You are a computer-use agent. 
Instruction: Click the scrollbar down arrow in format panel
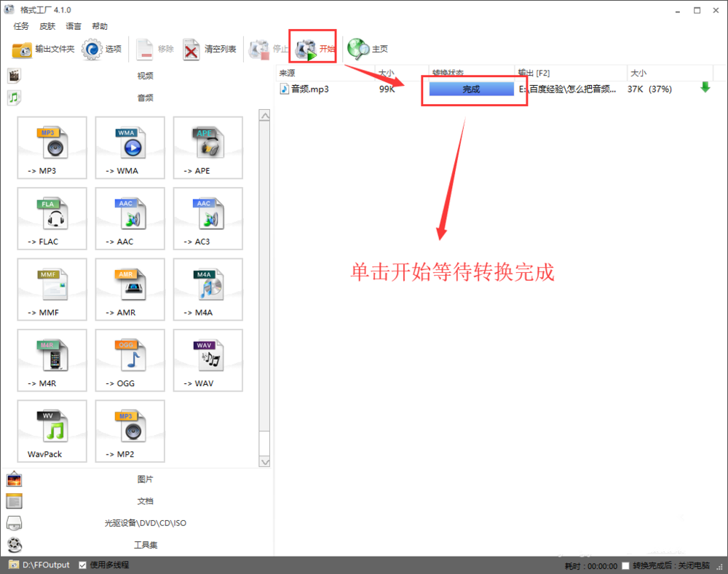[x=265, y=461]
